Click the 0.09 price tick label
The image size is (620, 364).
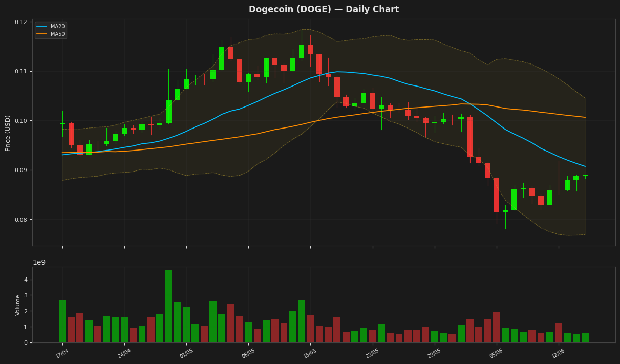(x=21, y=170)
